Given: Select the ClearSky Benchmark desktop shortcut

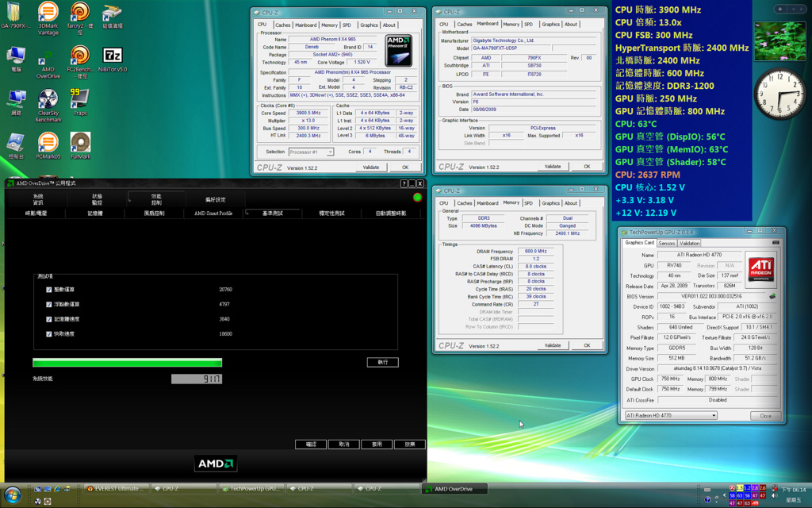Looking at the screenshot, I should coord(48,106).
